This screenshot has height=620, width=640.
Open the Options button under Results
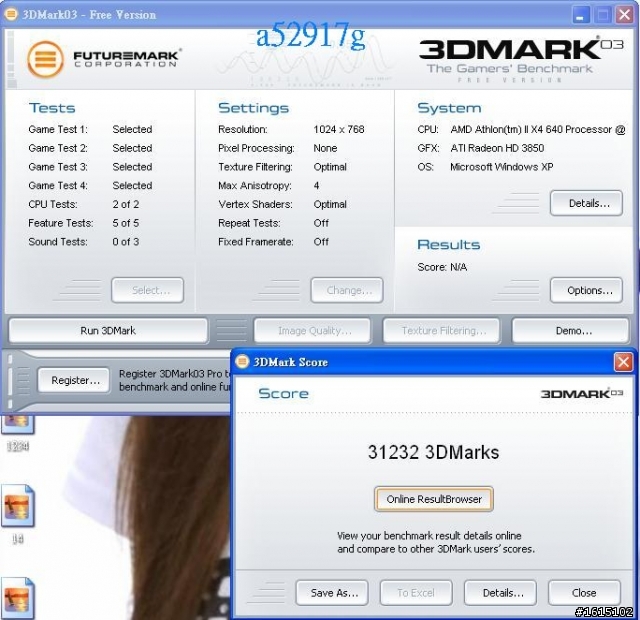587,290
